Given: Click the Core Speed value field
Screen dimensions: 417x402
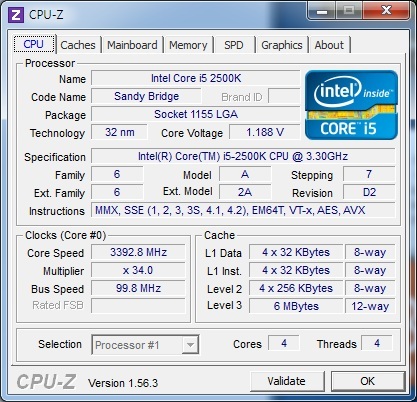Looking at the screenshot, I should pyautogui.click(x=138, y=252).
